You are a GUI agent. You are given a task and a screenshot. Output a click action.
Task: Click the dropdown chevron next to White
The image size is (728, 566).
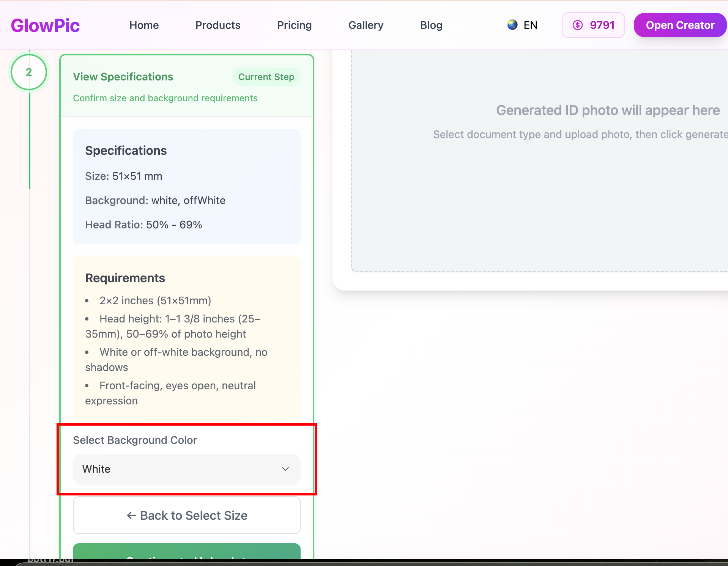tap(285, 469)
